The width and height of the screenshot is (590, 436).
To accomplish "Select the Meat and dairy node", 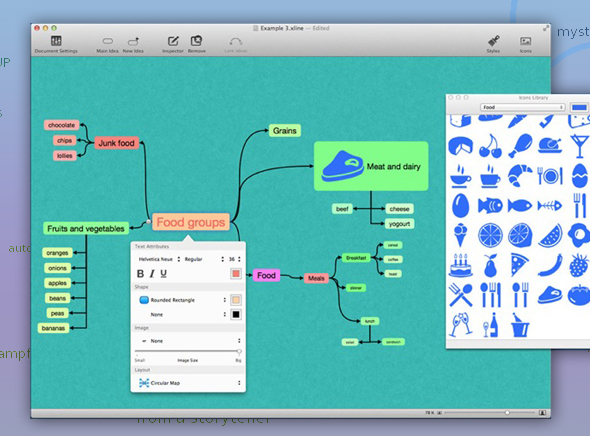I will click(x=371, y=166).
